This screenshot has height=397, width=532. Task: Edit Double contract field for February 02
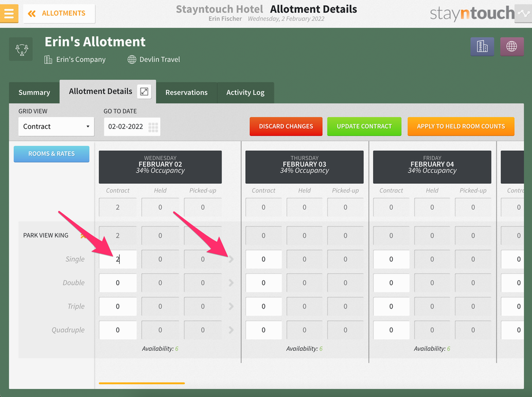click(x=118, y=283)
